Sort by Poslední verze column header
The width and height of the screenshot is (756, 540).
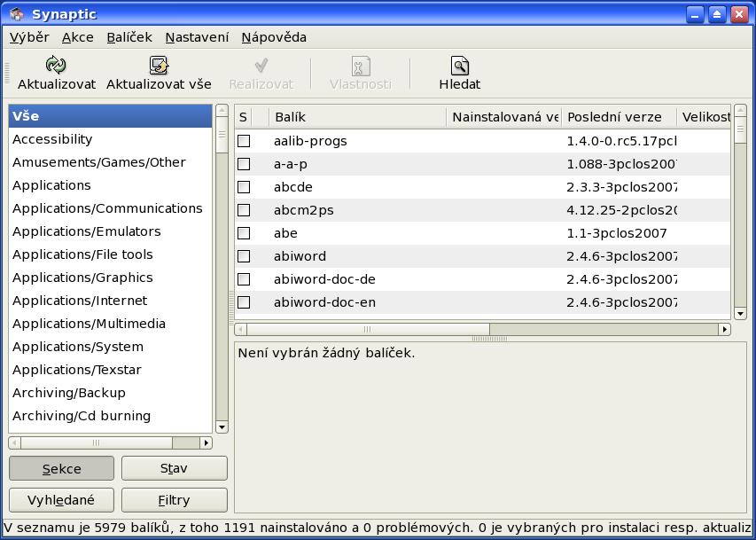620,117
